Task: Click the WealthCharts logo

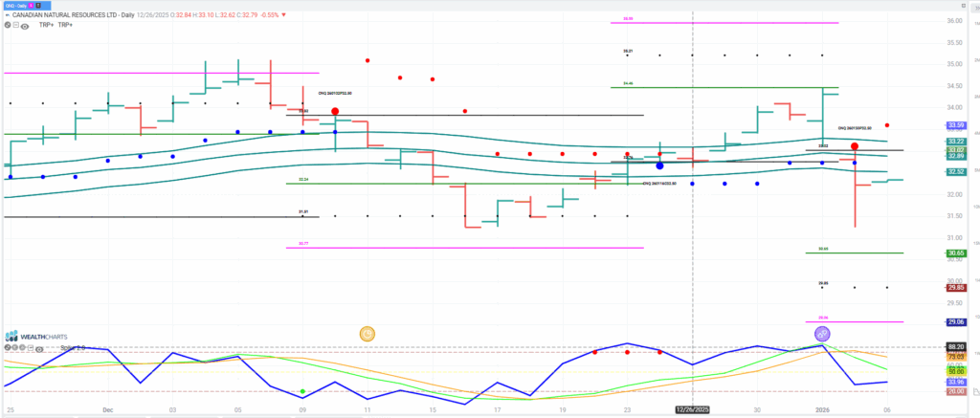Action: click(35, 336)
